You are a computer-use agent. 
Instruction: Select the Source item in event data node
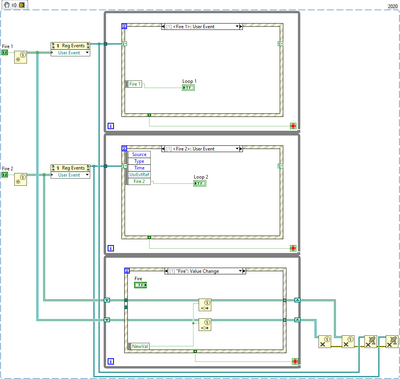pos(139,154)
